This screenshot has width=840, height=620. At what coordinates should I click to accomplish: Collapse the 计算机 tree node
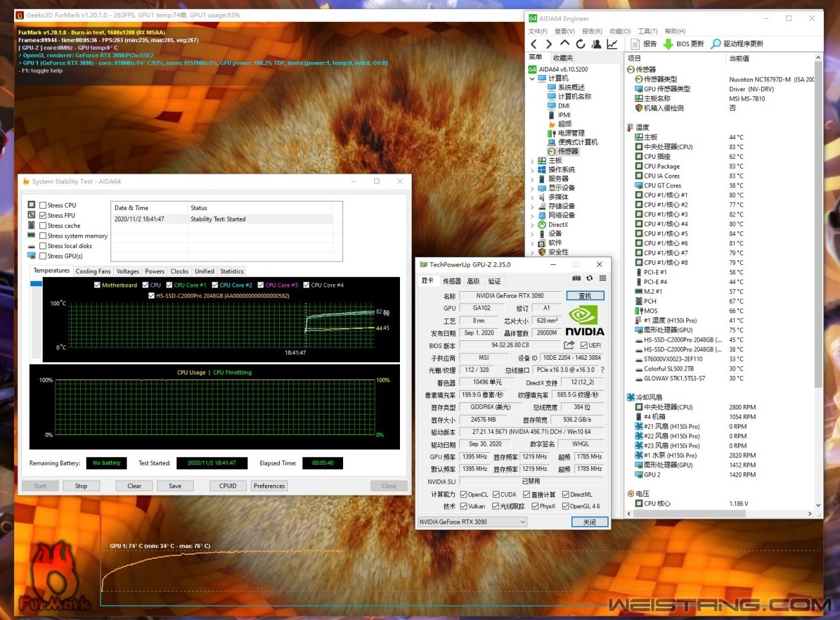tap(532, 79)
